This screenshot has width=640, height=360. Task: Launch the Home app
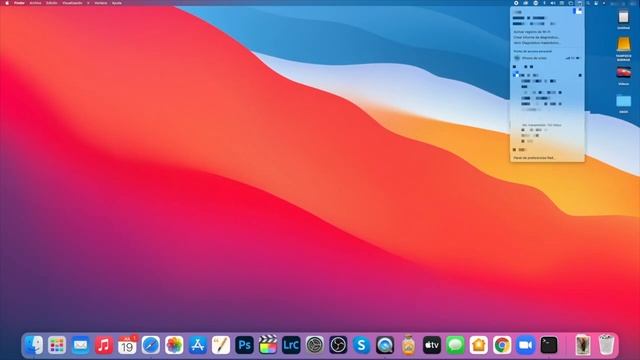(x=478, y=345)
